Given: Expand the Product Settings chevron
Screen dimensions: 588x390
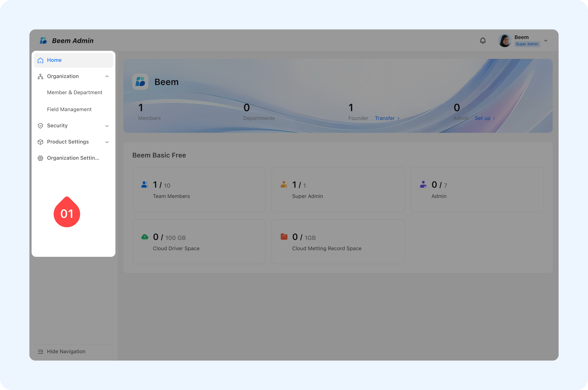Looking at the screenshot, I should tap(107, 142).
